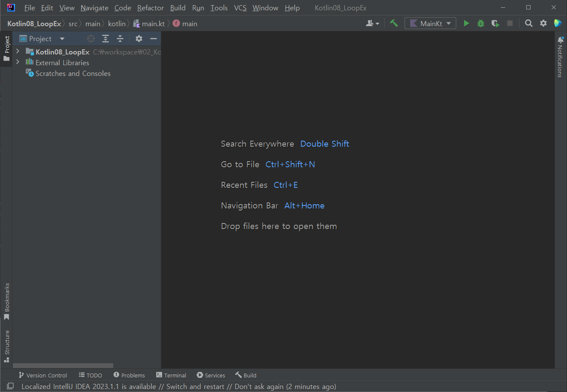Select Kotlin08_LoopEx root in project tree
The height and width of the screenshot is (392, 567).
pyautogui.click(x=62, y=52)
